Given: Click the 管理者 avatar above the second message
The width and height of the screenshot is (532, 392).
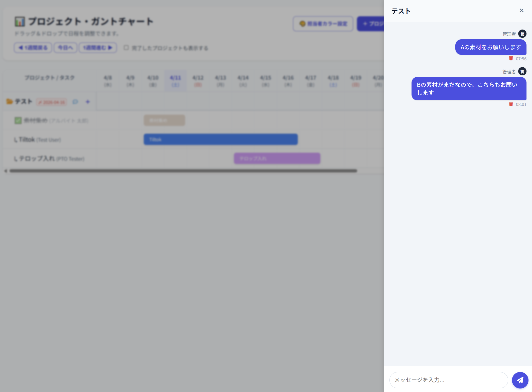Looking at the screenshot, I should (x=522, y=71).
